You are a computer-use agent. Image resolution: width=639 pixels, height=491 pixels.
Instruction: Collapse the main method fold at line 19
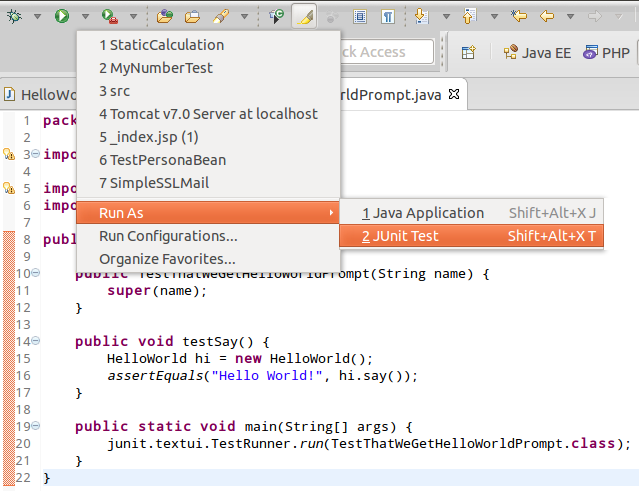36,425
